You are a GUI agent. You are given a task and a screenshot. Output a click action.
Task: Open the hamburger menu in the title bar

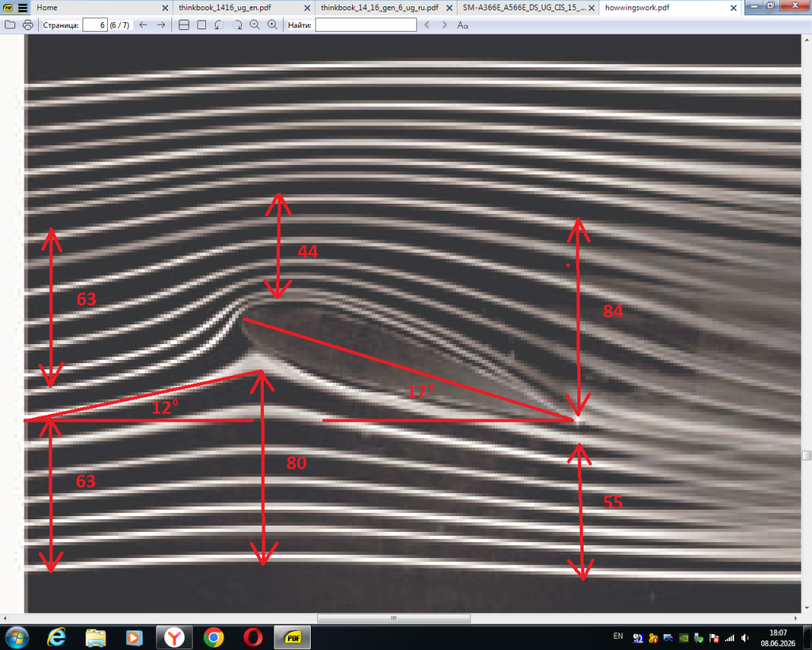click(x=22, y=8)
